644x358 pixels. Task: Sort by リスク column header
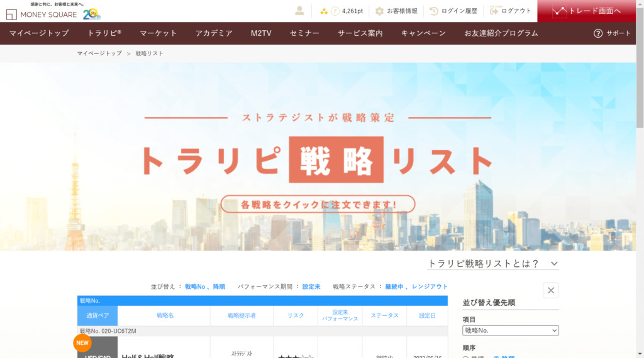coord(296,315)
